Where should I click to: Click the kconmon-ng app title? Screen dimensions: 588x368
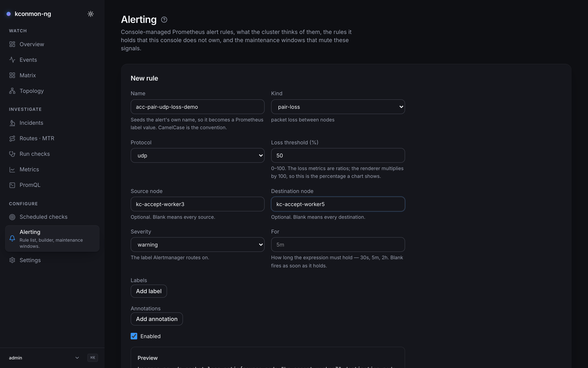coord(33,14)
